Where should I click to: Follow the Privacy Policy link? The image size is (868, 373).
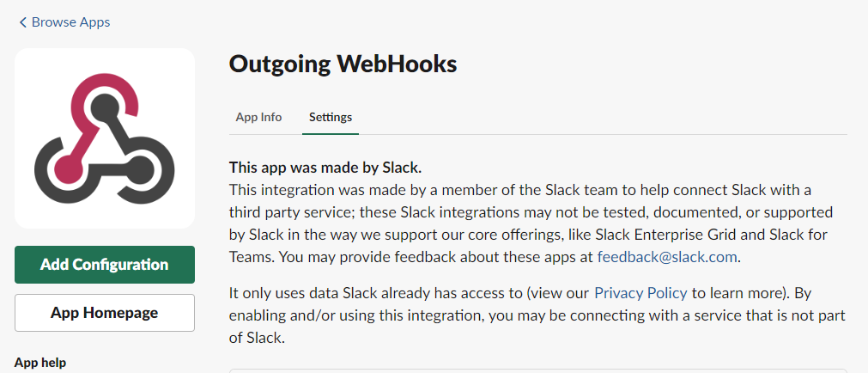640,293
